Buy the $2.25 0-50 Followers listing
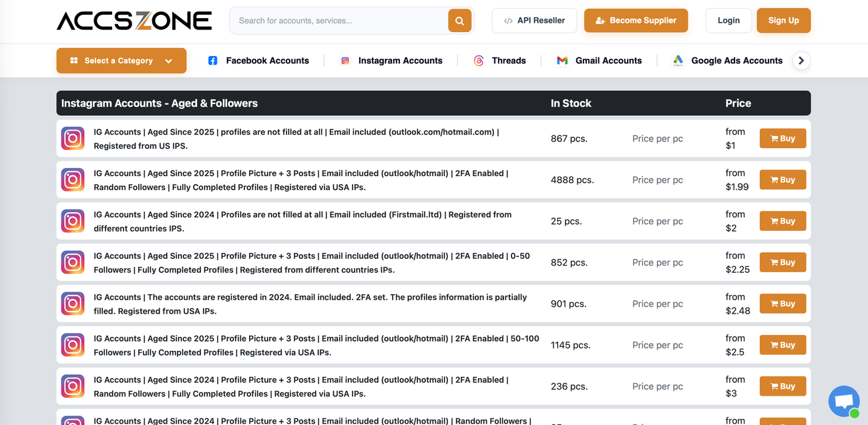The image size is (868, 425). 783,263
